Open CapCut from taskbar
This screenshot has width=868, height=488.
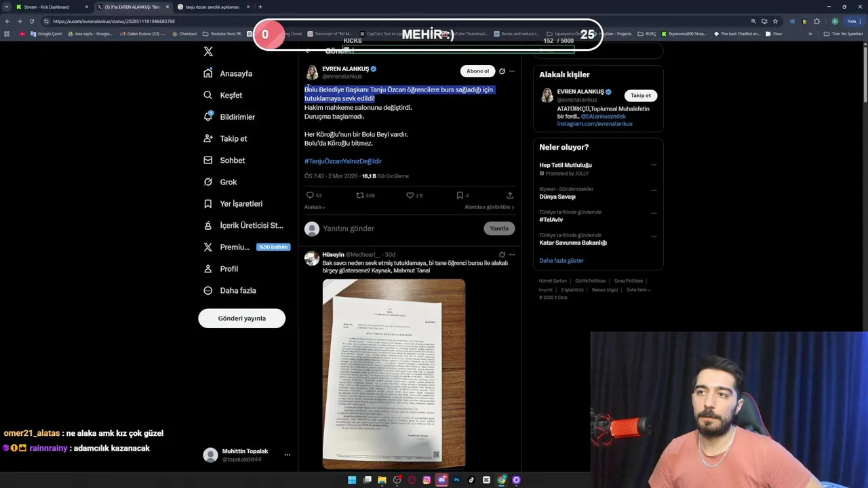(486, 480)
